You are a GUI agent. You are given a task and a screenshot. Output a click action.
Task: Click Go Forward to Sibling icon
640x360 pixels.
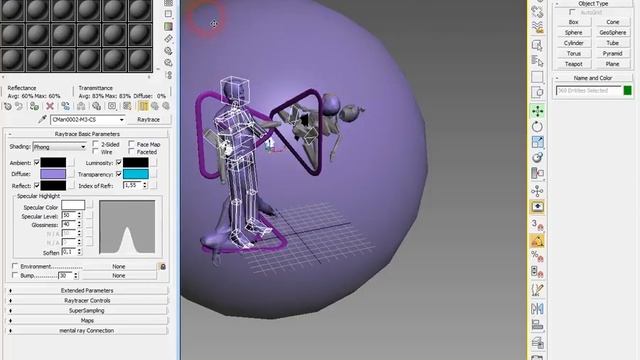pyautogui.click(x=166, y=107)
